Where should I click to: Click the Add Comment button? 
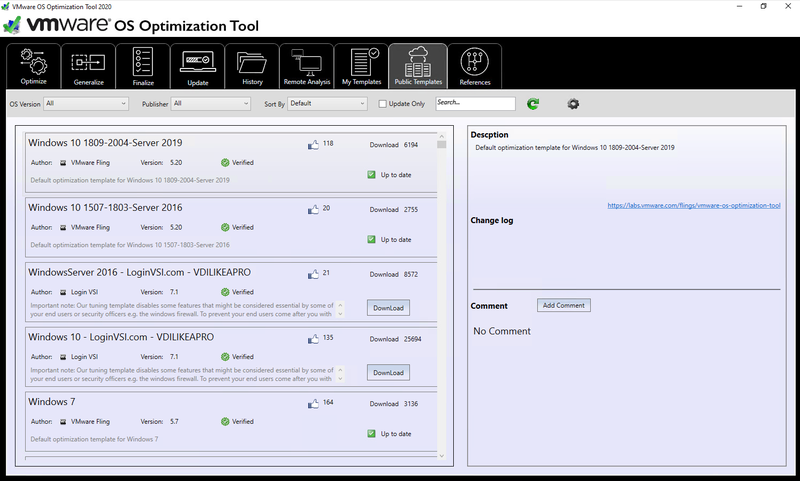click(x=564, y=305)
